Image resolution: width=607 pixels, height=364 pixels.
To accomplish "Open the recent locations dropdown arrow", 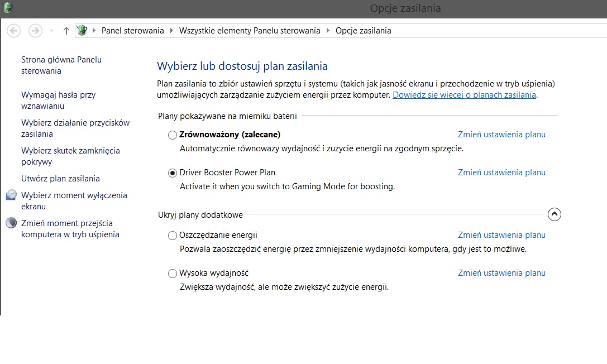I will pyautogui.click(x=51, y=31).
